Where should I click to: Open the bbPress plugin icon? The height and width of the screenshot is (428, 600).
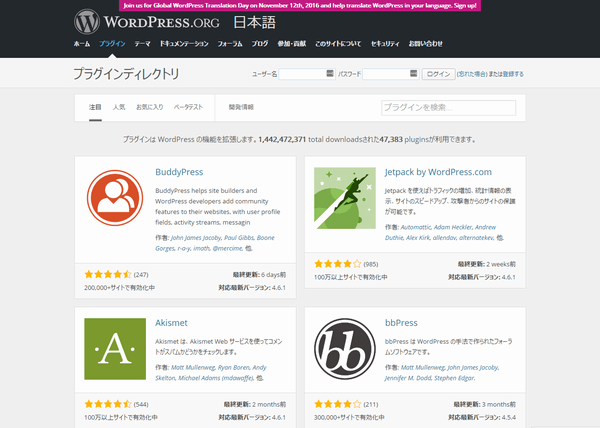[x=345, y=349]
